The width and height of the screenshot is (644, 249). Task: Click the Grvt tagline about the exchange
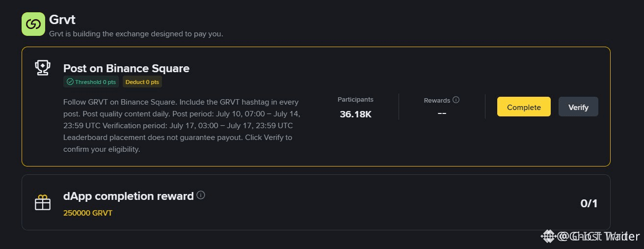coord(136,34)
